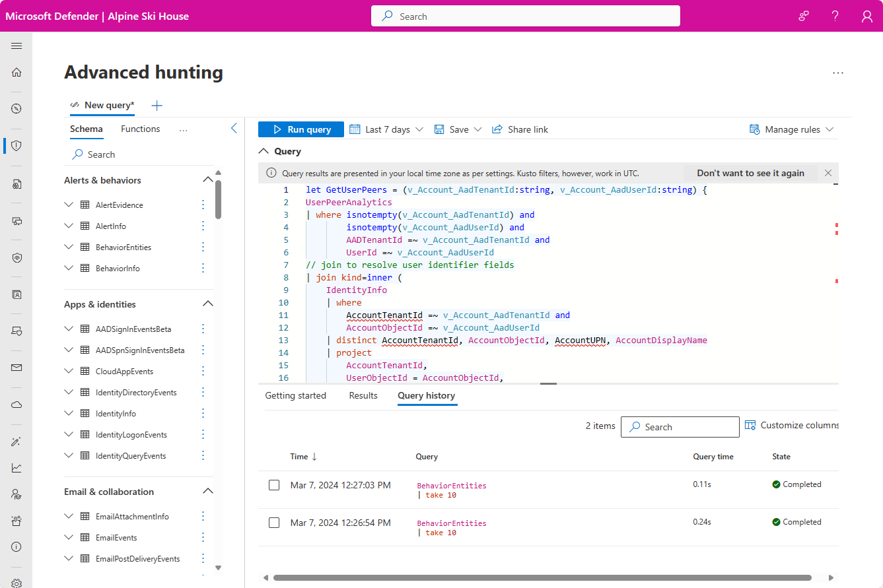
Task: Click the Run query button
Action: coord(300,129)
